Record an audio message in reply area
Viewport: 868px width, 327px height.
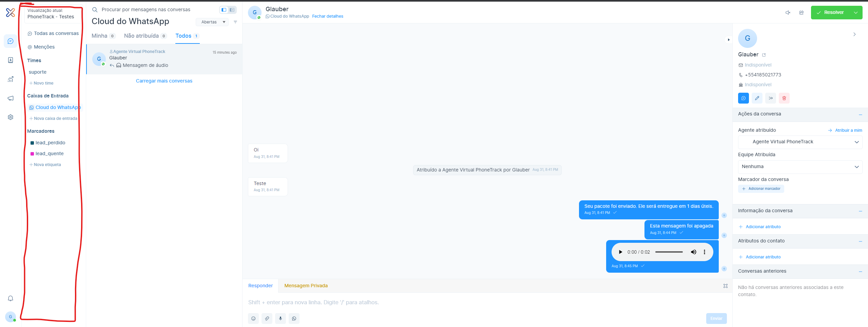pos(281,319)
